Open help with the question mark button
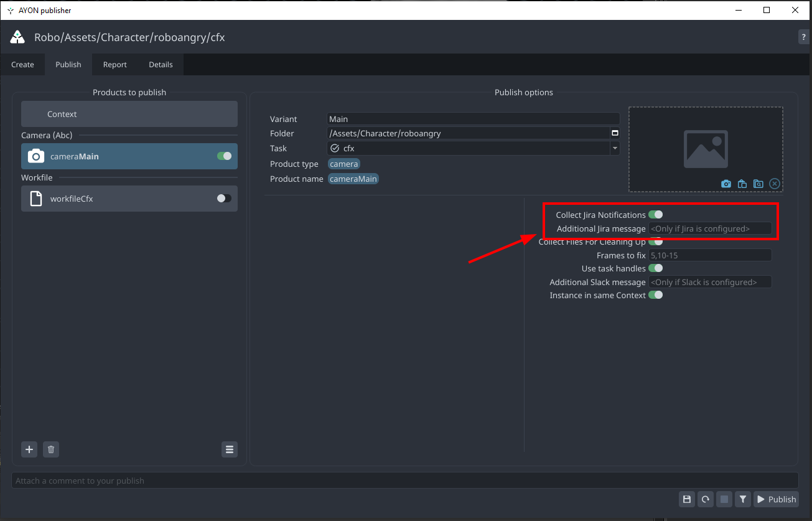Screen dimensions: 812x521 coord(804,37)
